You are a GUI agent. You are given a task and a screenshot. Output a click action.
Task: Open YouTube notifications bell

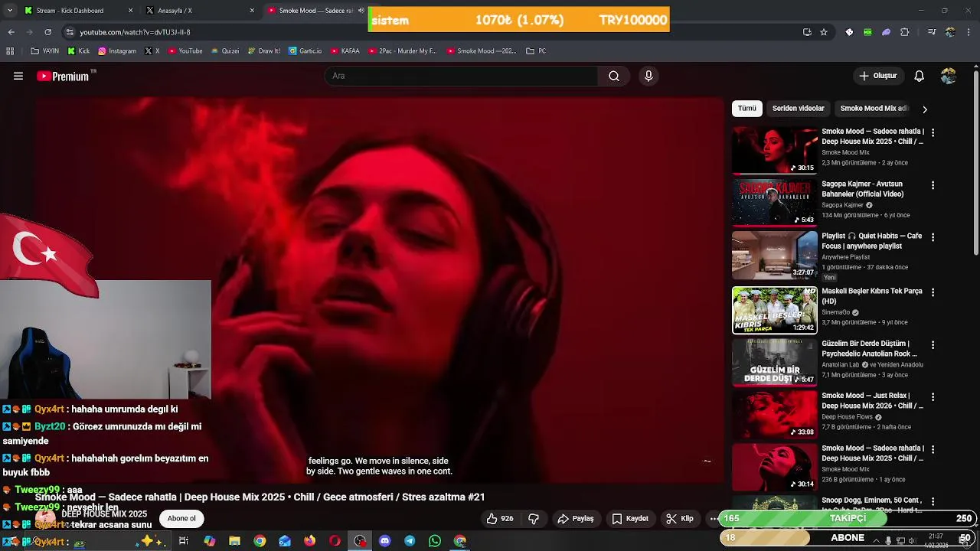[x=920, y=76]
